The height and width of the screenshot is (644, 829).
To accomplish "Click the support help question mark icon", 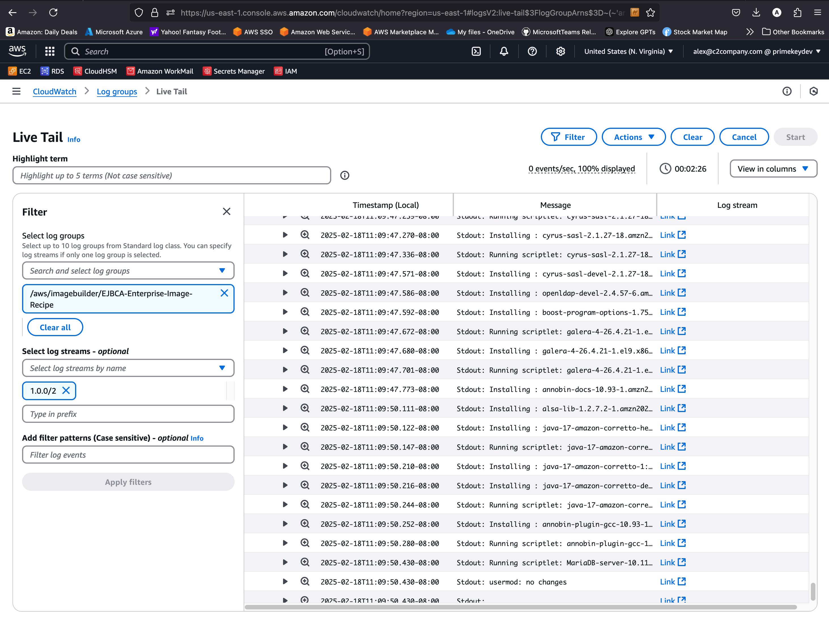I will click(532, 51).
